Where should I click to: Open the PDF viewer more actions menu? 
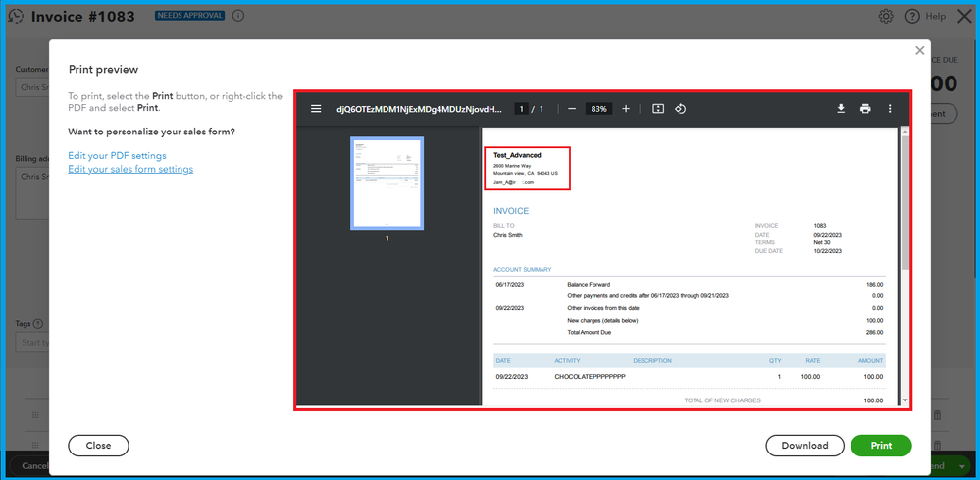click(x=890, y=109)
